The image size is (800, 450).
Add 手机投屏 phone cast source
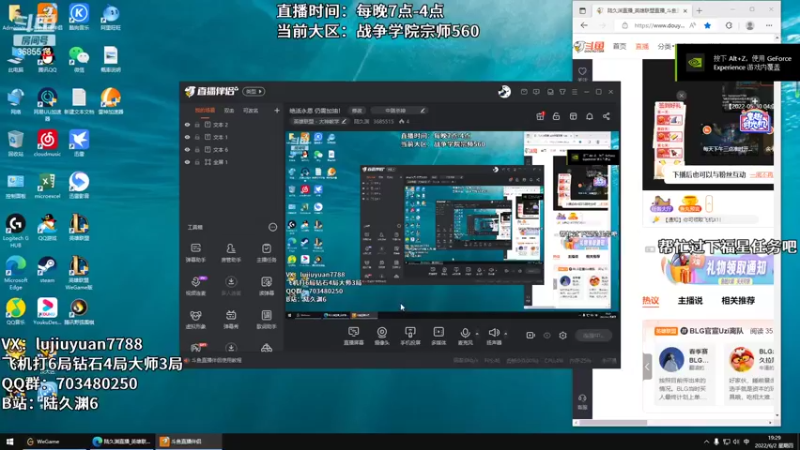point(410,336)
